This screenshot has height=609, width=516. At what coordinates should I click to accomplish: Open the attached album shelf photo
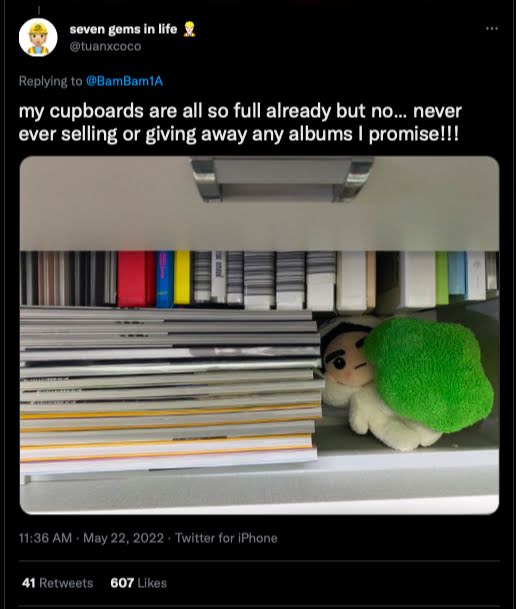point(259,335)
